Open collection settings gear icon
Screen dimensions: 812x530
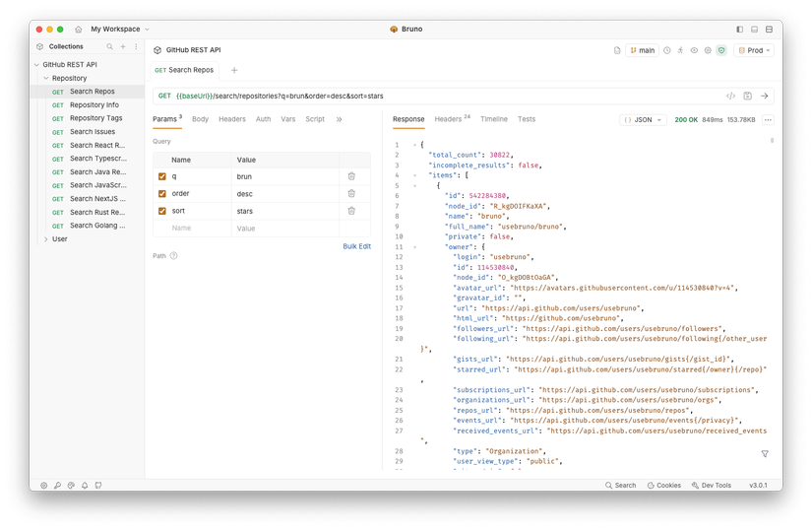coord(708,50)
